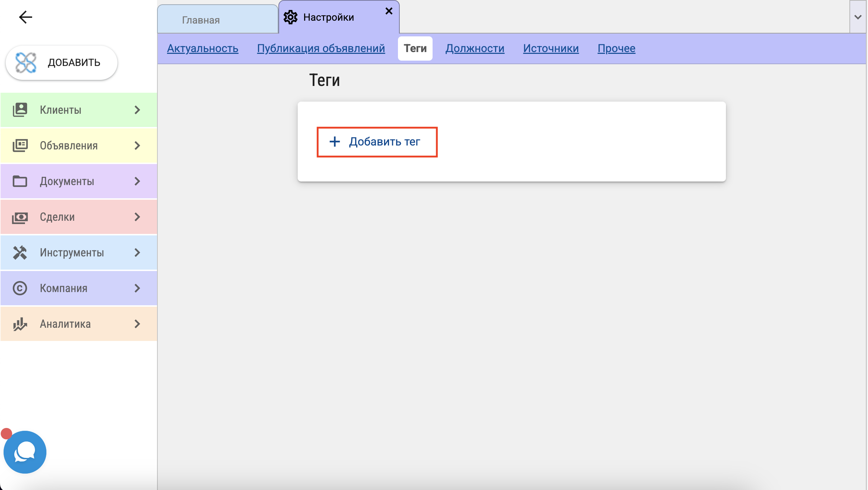Click the Теги page heading

tap(324, 80)
